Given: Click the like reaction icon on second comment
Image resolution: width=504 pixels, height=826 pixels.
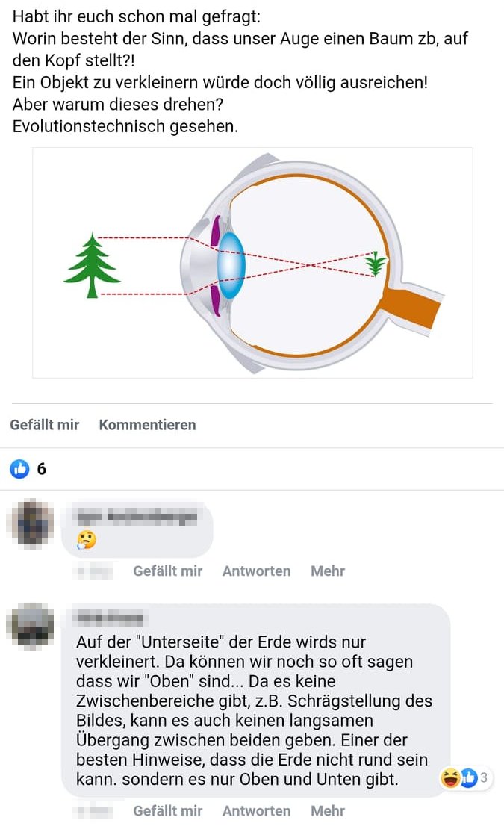Looking at the screenshot, I should [467, 777].
